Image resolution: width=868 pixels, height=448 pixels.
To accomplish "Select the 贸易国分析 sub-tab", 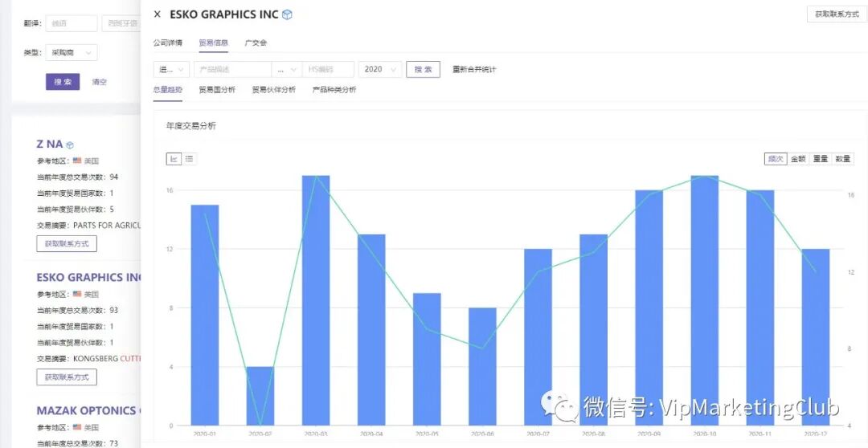I will coord(217,89).
